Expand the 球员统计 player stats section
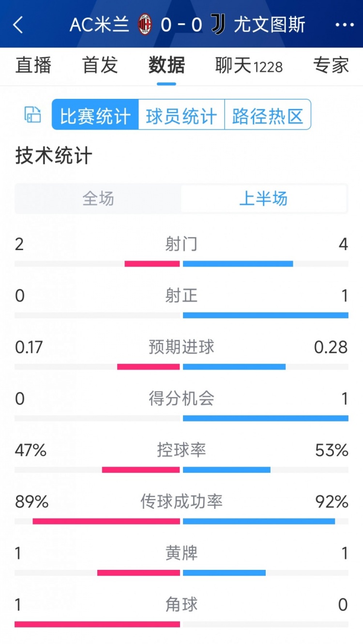This screenshot has height=644, width=363. [x=181, y=114]
